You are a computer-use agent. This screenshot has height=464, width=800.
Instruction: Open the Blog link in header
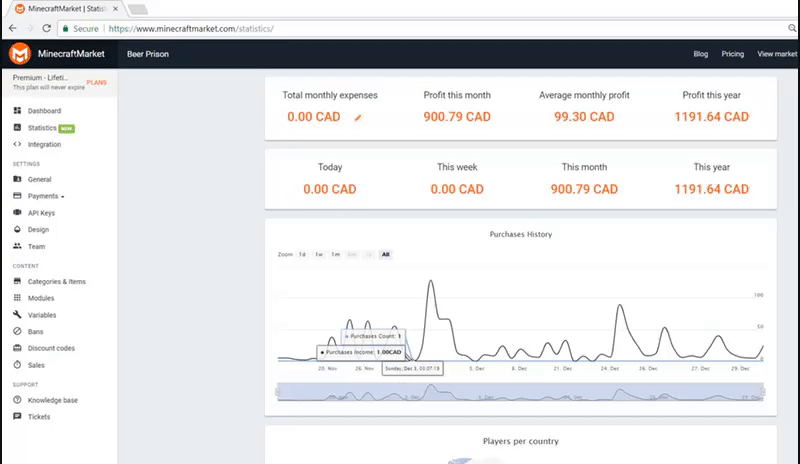pos(701,54)
